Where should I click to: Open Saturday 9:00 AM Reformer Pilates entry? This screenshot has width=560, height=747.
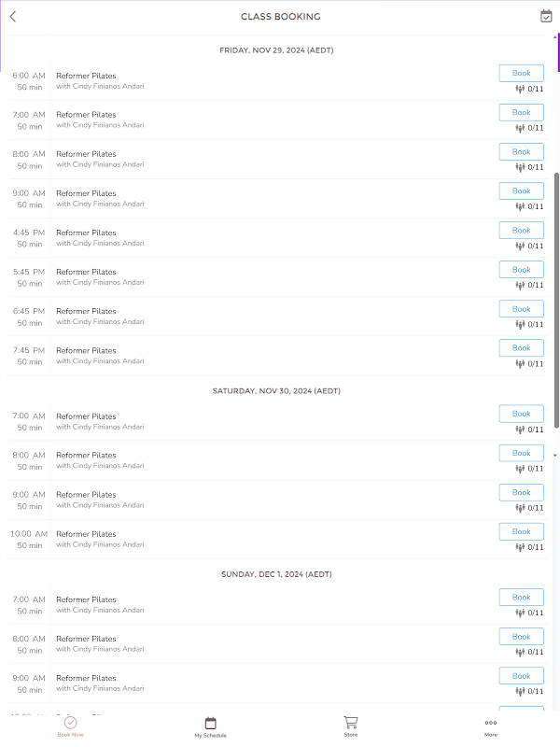(86, 495)
